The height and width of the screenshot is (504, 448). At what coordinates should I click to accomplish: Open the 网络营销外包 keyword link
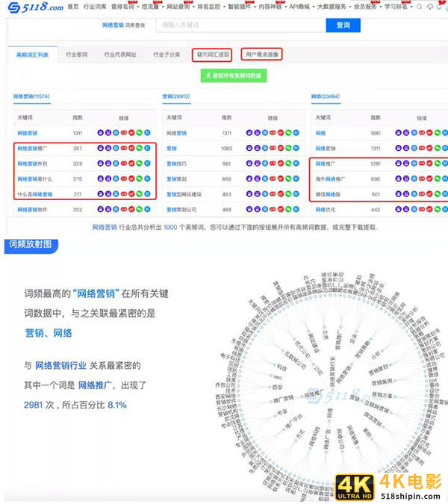pos(32,164)
